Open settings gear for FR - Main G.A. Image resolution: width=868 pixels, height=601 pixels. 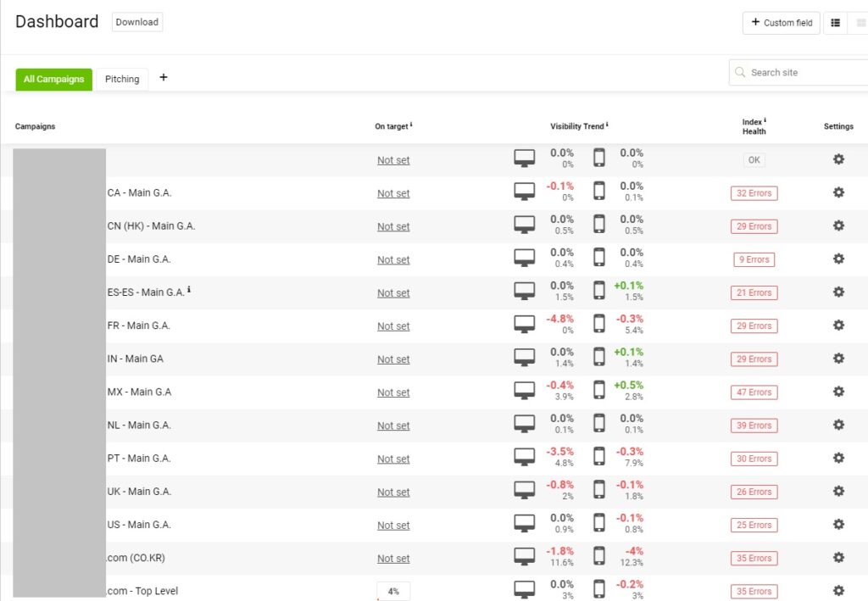tap(838, 326)
